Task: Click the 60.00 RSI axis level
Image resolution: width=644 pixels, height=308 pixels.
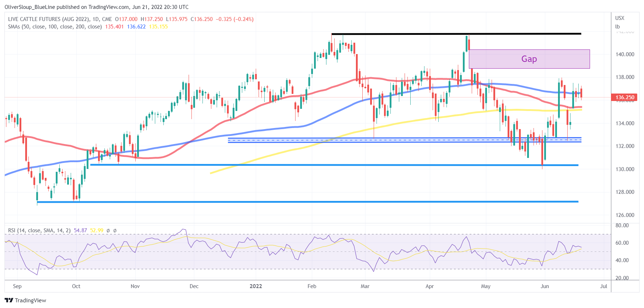Action: pos(622,243)
